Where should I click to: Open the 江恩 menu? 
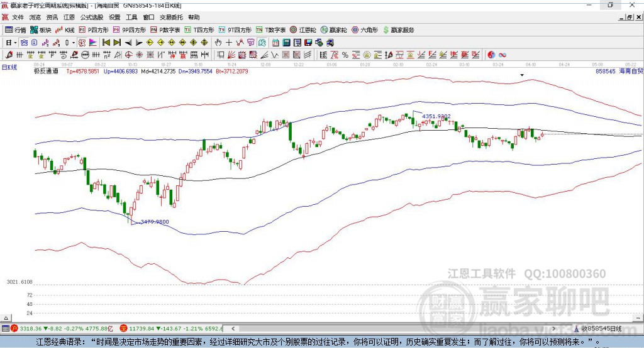pos(69,17)
